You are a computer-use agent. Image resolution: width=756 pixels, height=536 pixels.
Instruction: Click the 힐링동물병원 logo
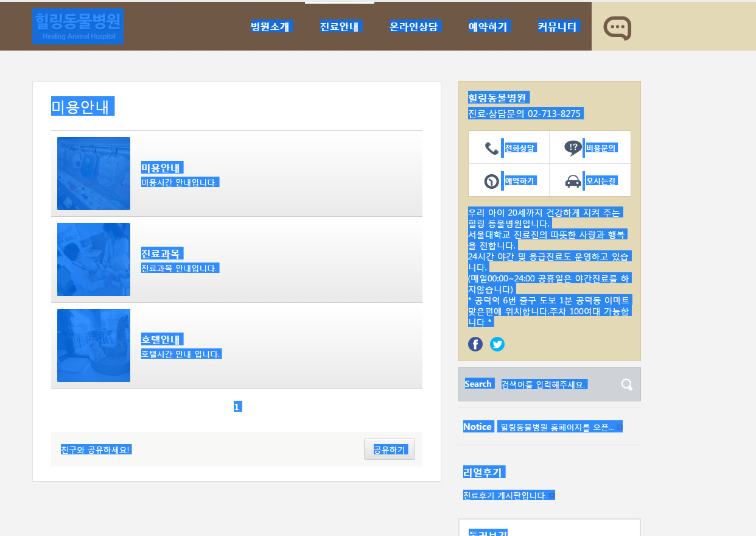pyautogui.click(x=79, y=27)
